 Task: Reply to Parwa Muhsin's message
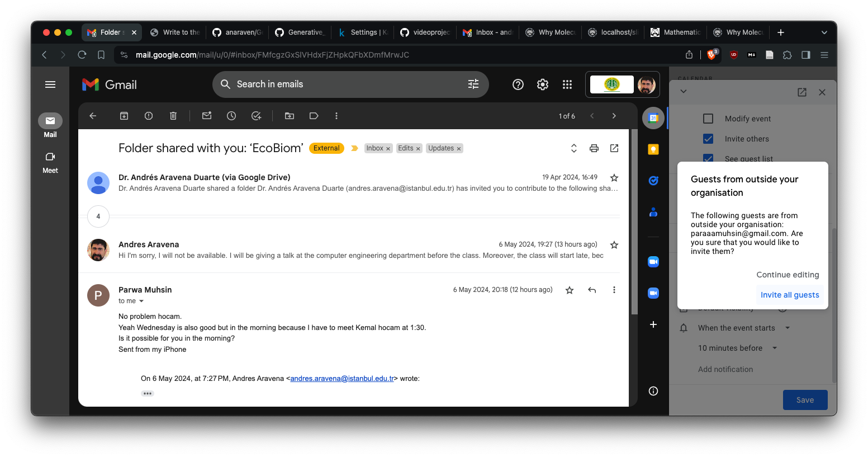click(x=592, y=290)
